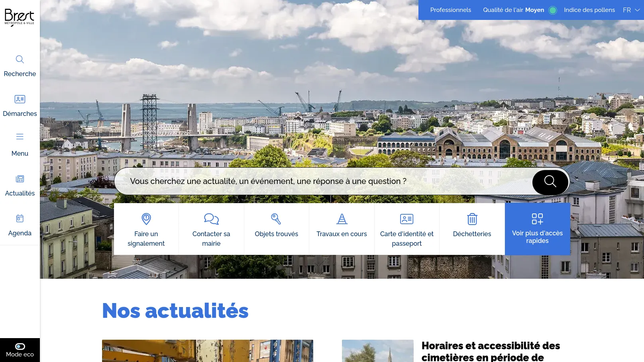Open the Démarches ID card icon
The height and width of the screenshot is (362, 644).
20,99
